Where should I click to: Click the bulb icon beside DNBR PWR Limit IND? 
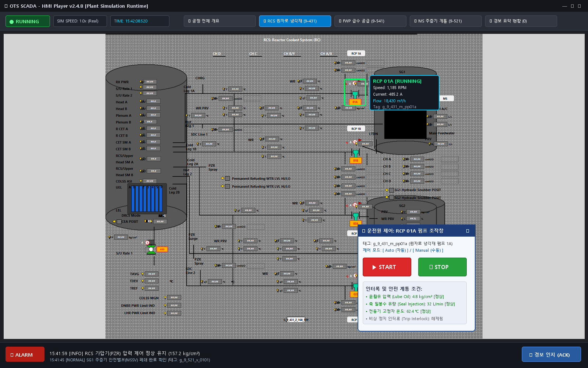(165, 305)
